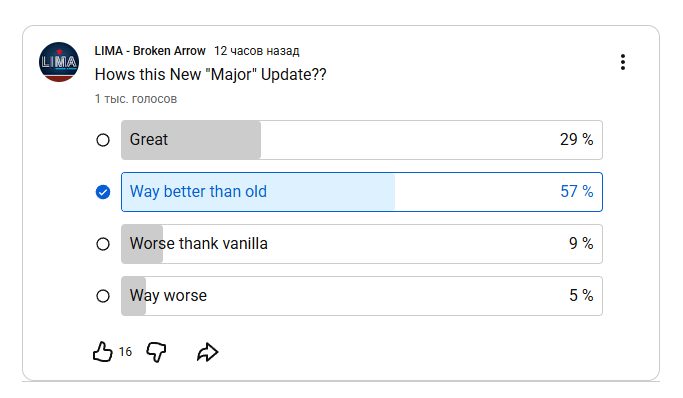
Task: Open the LIMA - Broken Arrow channel name
Action: [150, 51]
